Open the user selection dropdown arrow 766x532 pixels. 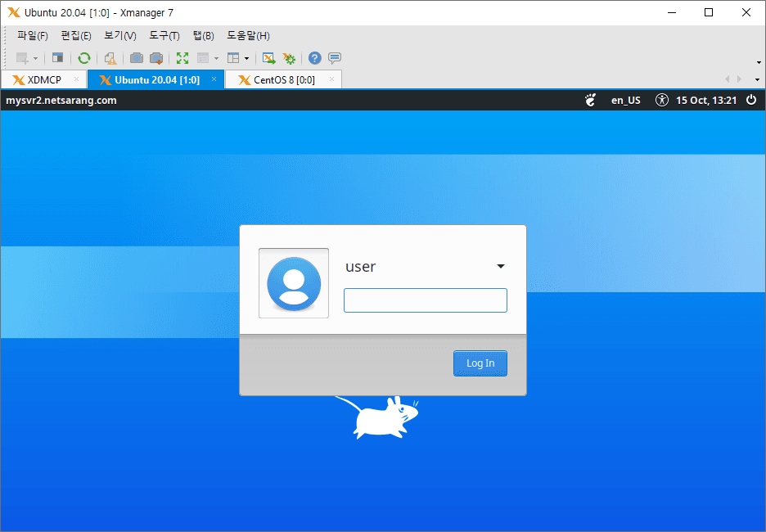pos(501,266)
